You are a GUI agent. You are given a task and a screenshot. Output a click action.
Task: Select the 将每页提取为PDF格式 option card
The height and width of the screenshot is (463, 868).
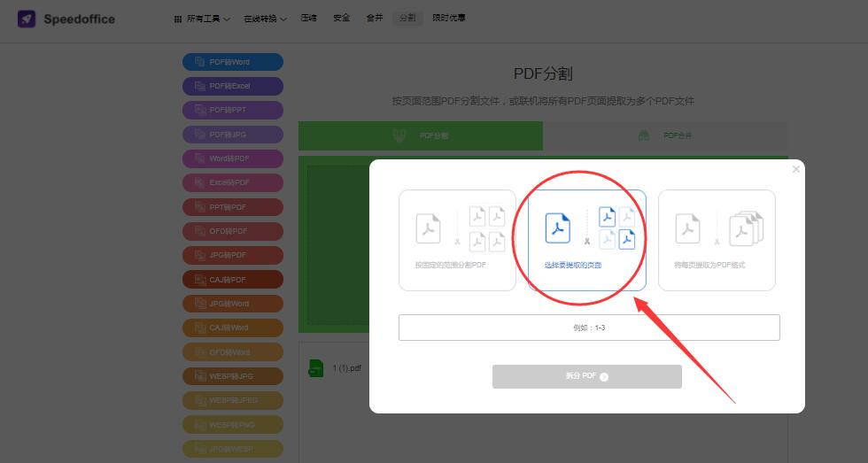point(717,240)
